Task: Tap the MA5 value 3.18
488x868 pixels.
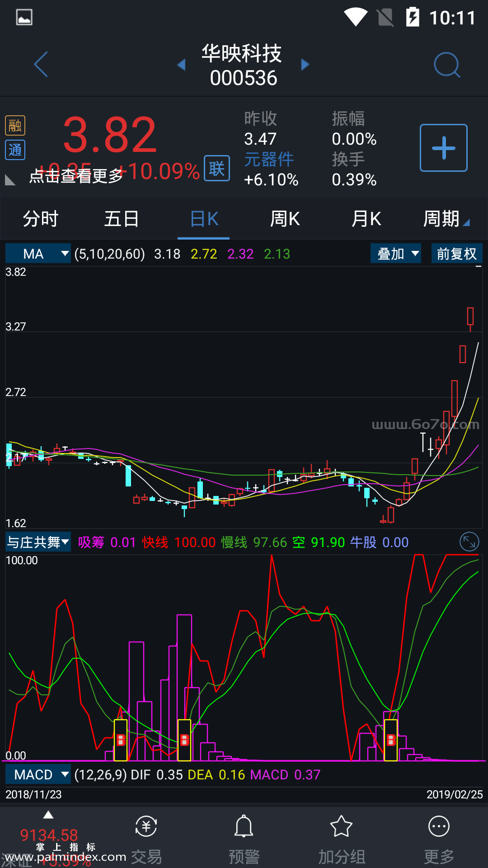Action: [x=167, y=254]
